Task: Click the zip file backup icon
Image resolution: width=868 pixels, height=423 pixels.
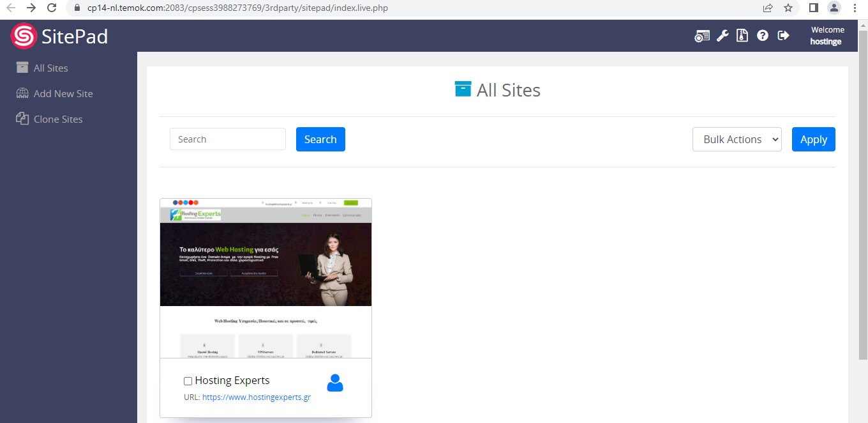Action: coord(742,36)
